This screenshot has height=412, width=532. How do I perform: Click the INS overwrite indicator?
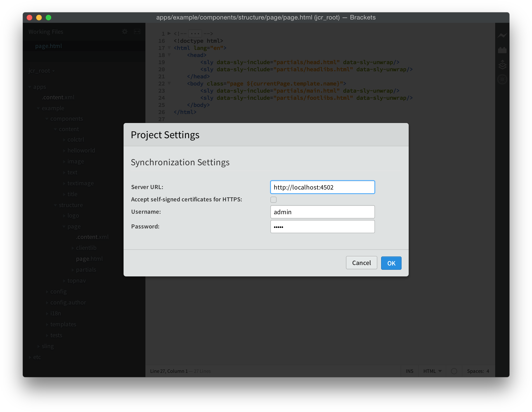(409, 371)
